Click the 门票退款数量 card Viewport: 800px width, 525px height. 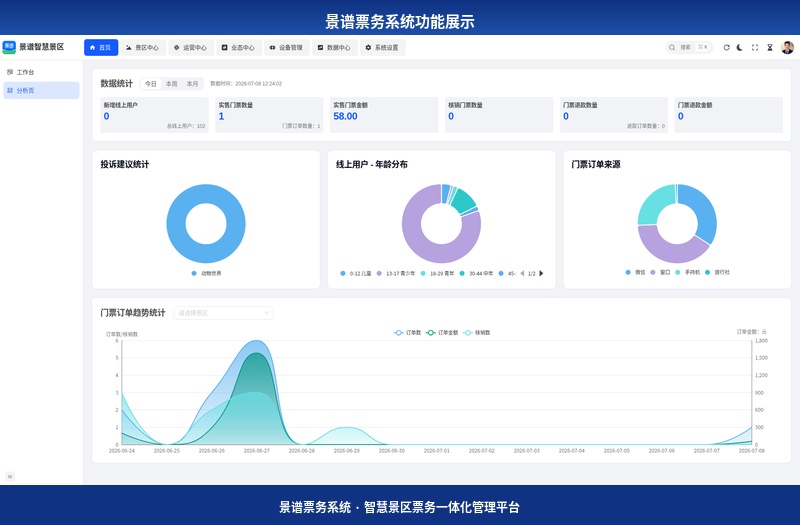point(614,115)
